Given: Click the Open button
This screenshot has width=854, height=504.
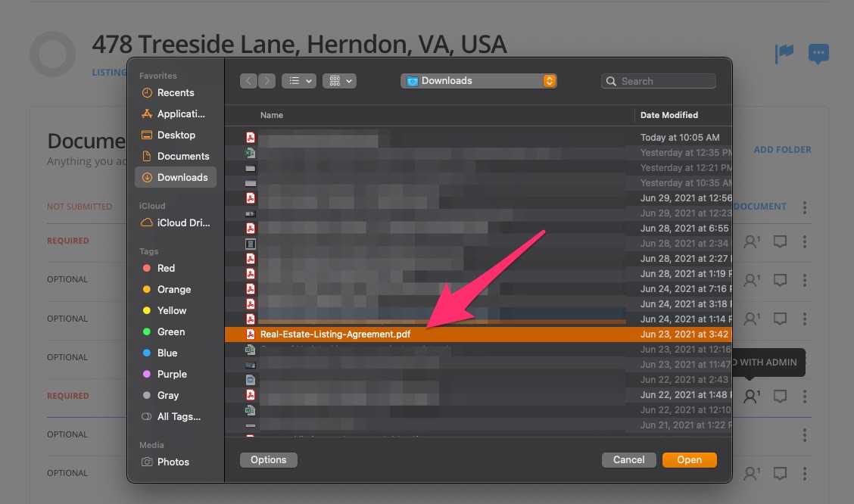Looking at the screenshot, I should pos(689,459).
